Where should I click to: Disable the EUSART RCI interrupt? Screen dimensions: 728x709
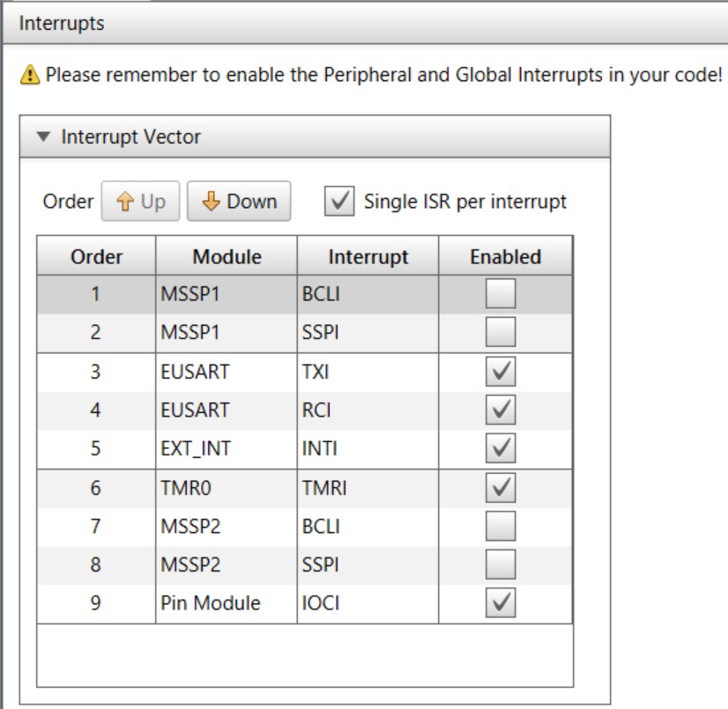[501, 410]
